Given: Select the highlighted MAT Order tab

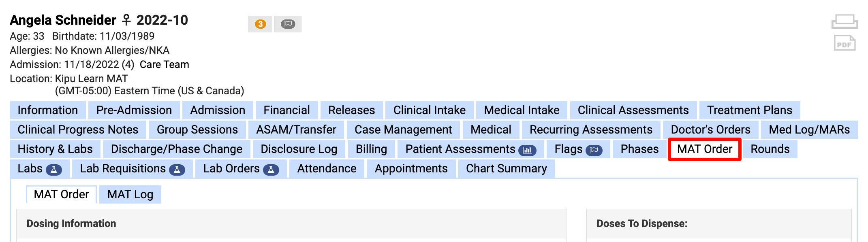Looking at the screenshot, I should (x=704, y=149).
